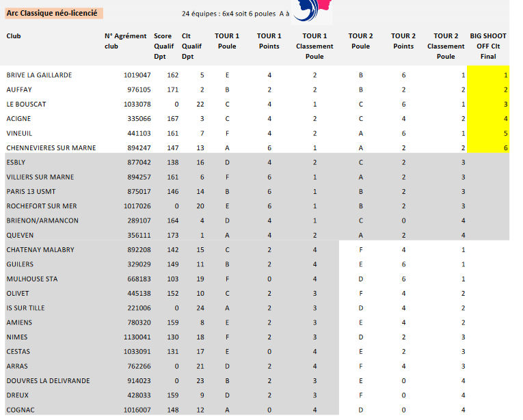Click club name BRIVE LA GAILLARDE
Screen dimensions: 523x420
(x=39, y=75)
